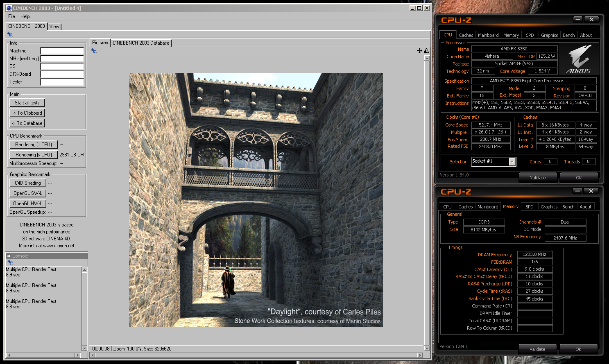Open the CINEBENCH 2003 Database tab
The width and height of the screenshot is (609, 364).
point(141,43)
